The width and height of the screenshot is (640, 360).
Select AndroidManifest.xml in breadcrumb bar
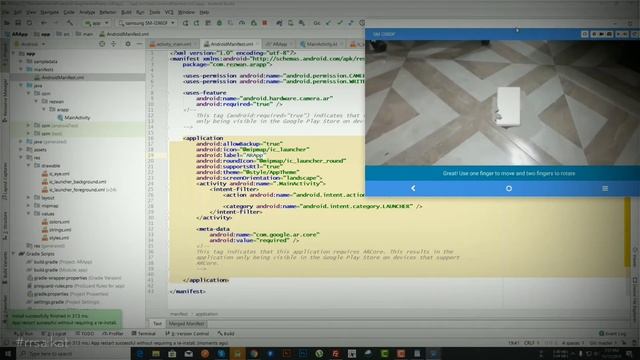124,34
